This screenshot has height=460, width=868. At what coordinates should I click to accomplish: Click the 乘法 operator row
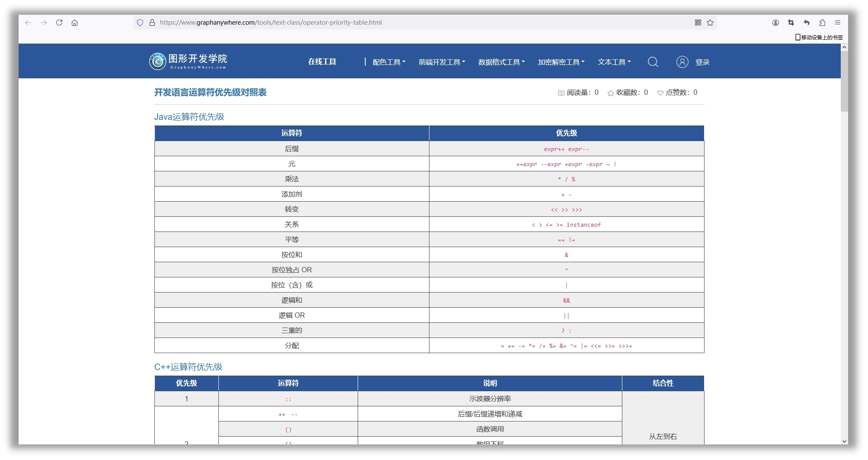pos(429,179)
